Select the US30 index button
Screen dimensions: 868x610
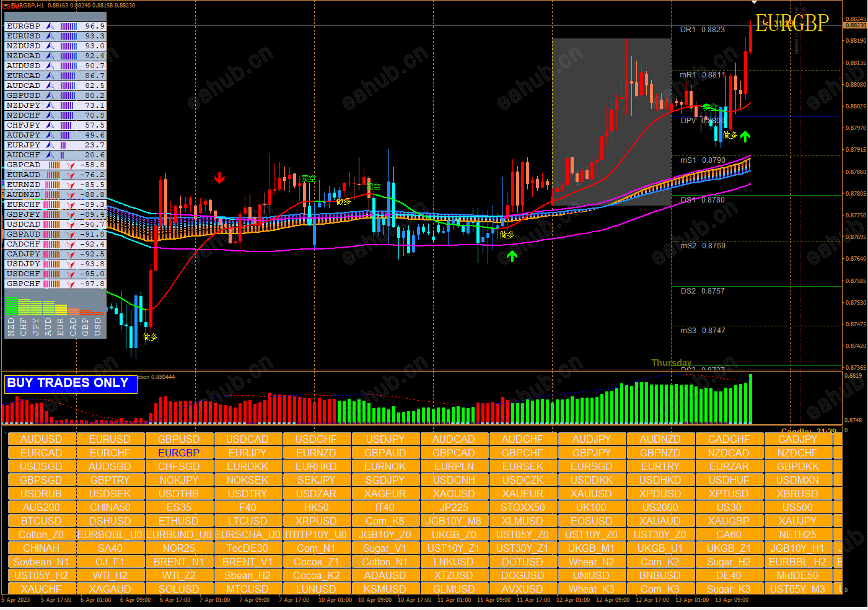click(729, 507)
